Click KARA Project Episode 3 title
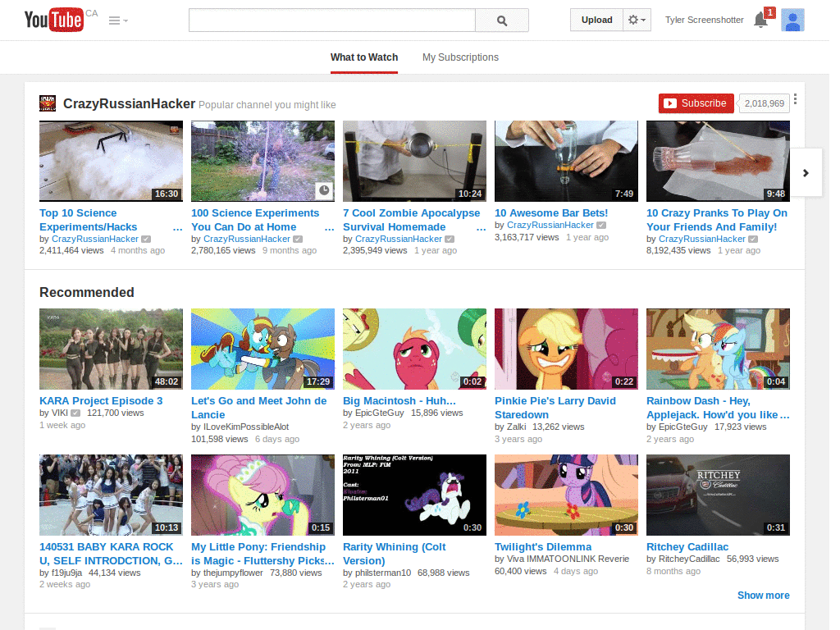Viewport: 840px width, 630px height. (101, 400)
